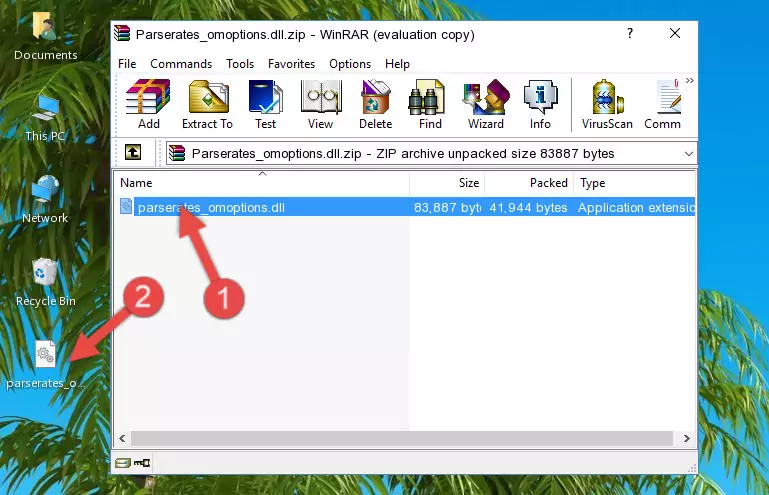Select the This PC desktop icon
The image size is (769, 495).
pos(45,118)
